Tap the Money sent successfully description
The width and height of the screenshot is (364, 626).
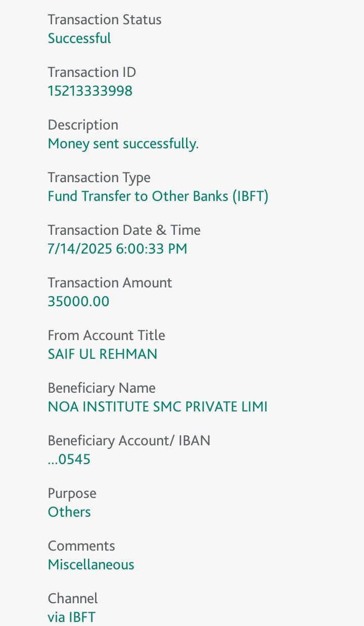[123, 144]
